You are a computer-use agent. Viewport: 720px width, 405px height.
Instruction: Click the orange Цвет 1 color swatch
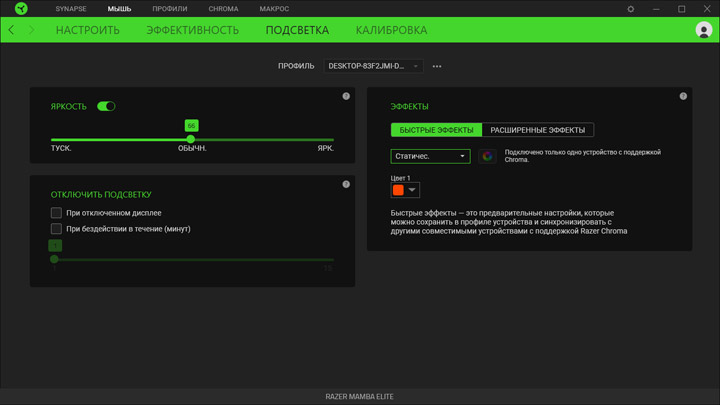click(398, 190)
